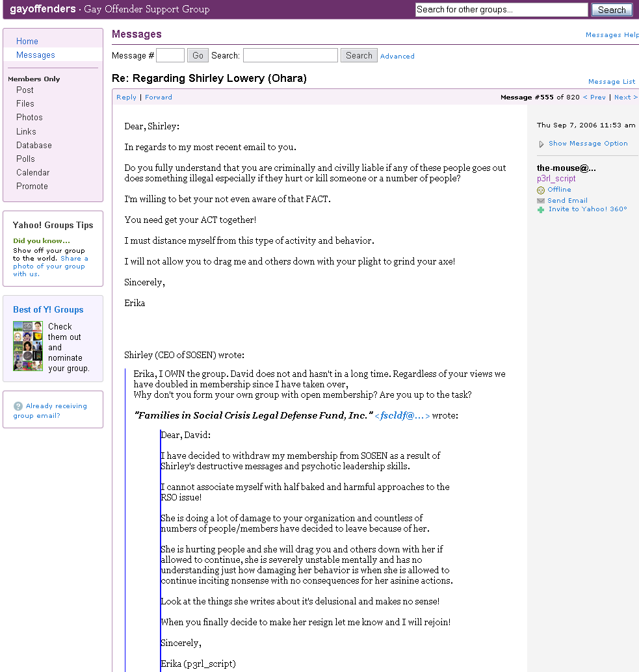Click the Go button for message number
The image size is (639, 672).
click(x=198, y=55)
